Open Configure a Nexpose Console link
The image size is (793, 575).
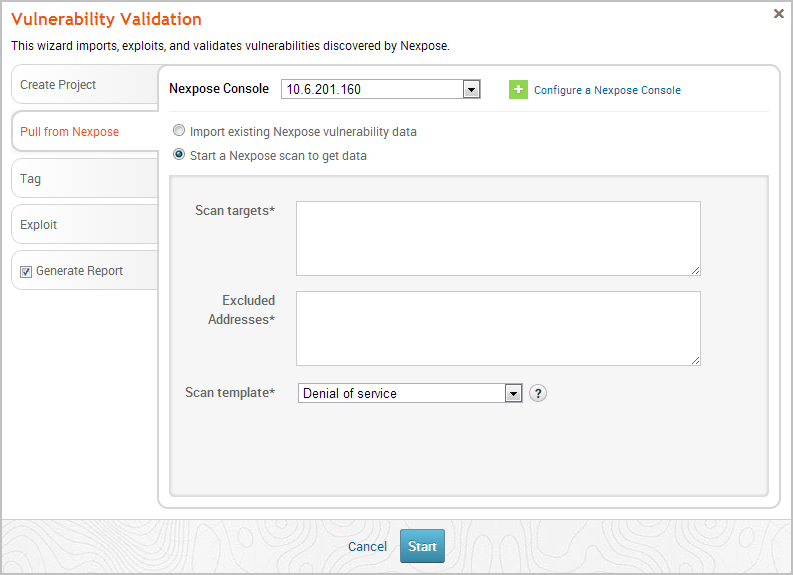(x=607, y=90)
